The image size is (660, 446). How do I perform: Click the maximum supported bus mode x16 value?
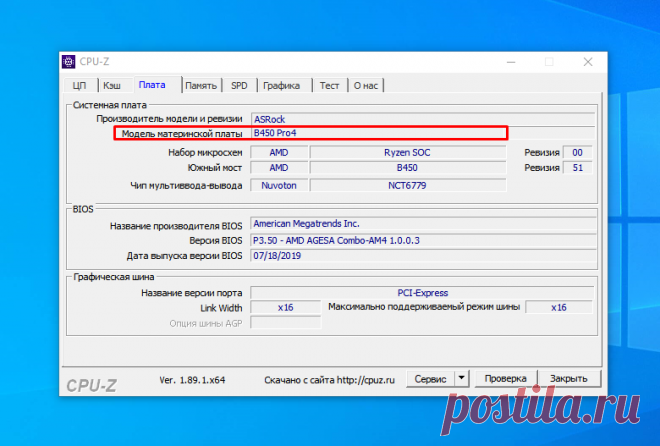click(559, 308)
